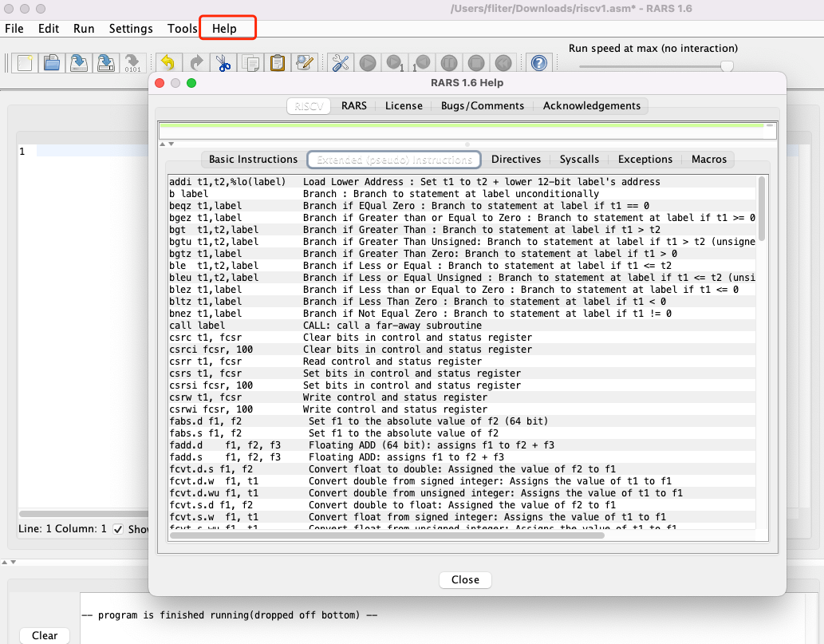The height and width of the screenshot is (644, 824).
Task: Click line 1 in the editor
Action: coord(92,152)
